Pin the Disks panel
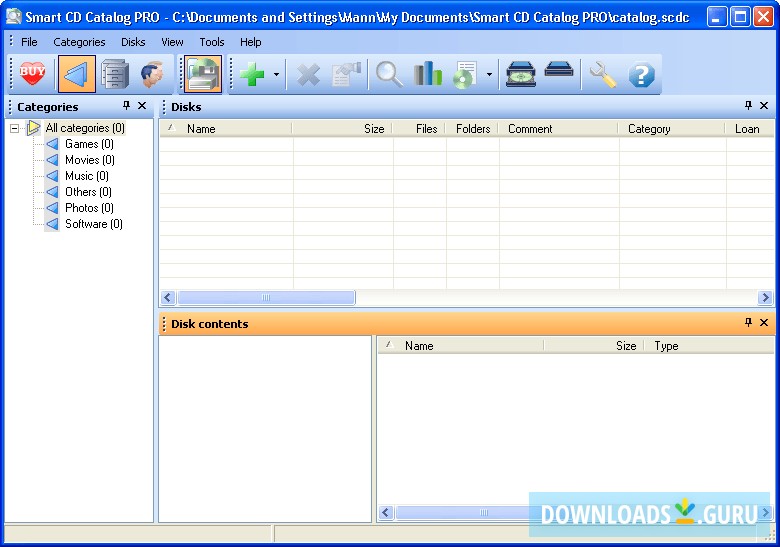The image size is (780, 547). (x=748, y=105)
